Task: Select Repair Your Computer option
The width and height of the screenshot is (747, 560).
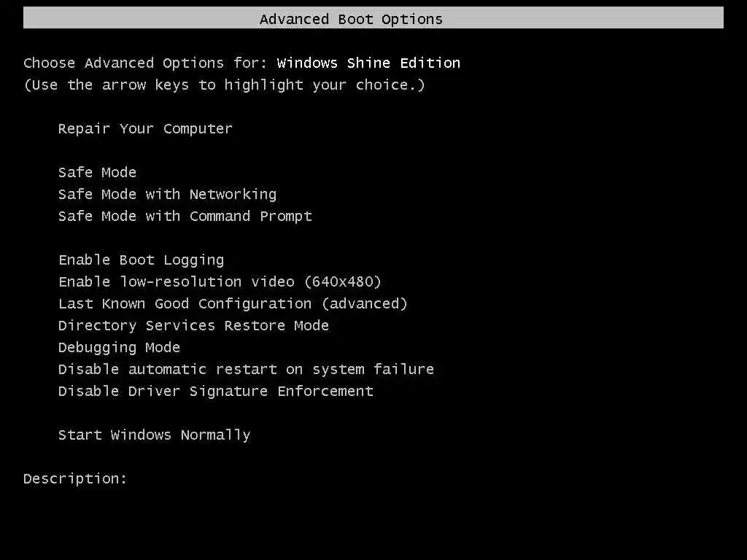Action: point(145,129)
